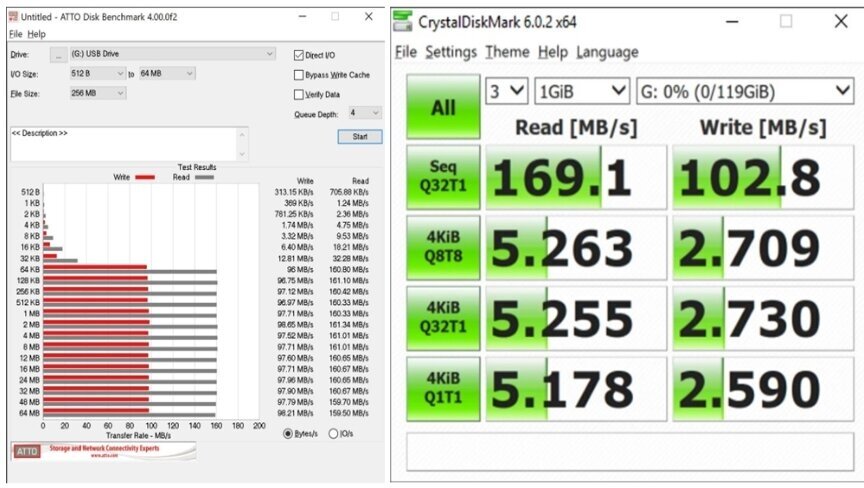
Task: Enable the Direct I/O checkbox
Action: click(299, 55)
